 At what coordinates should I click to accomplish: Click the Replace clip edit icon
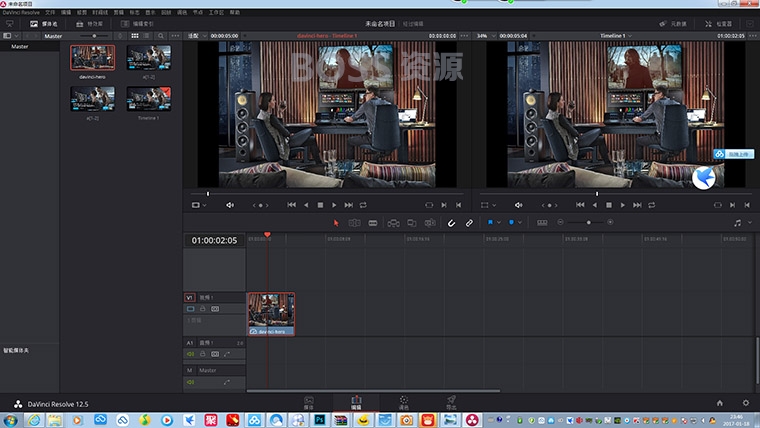(x=430, y=223)
